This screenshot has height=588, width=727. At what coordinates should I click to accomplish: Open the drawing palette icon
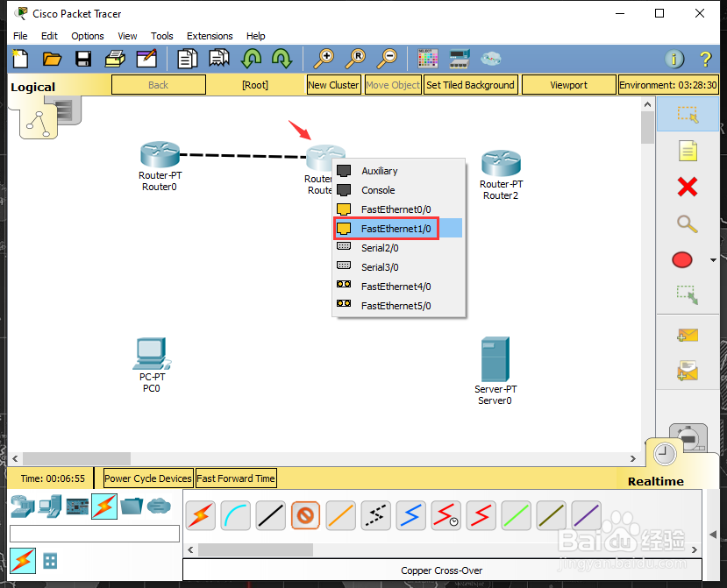pyautogui.click(x=427, y=59)
